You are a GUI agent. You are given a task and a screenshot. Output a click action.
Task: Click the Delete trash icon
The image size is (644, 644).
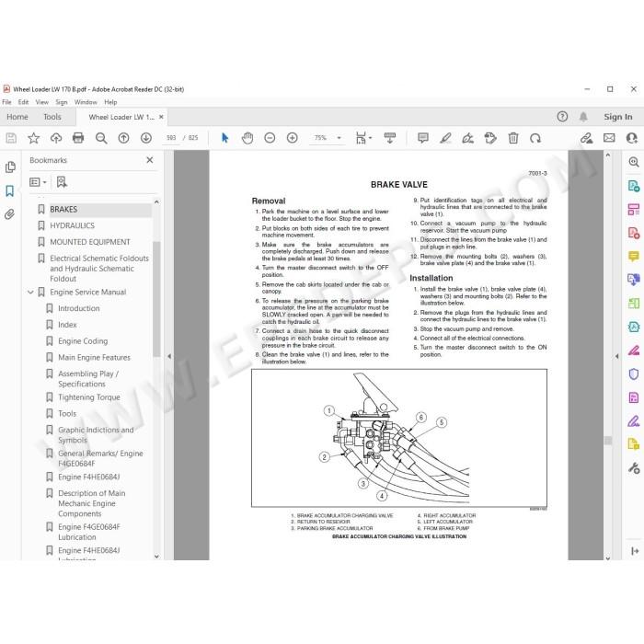pos(513,138)
